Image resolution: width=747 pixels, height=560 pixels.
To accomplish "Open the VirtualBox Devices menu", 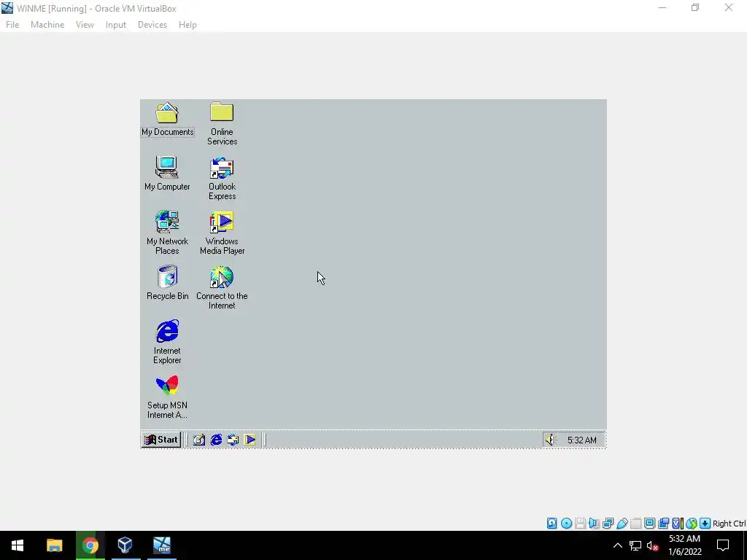I will tap(152, 25).
